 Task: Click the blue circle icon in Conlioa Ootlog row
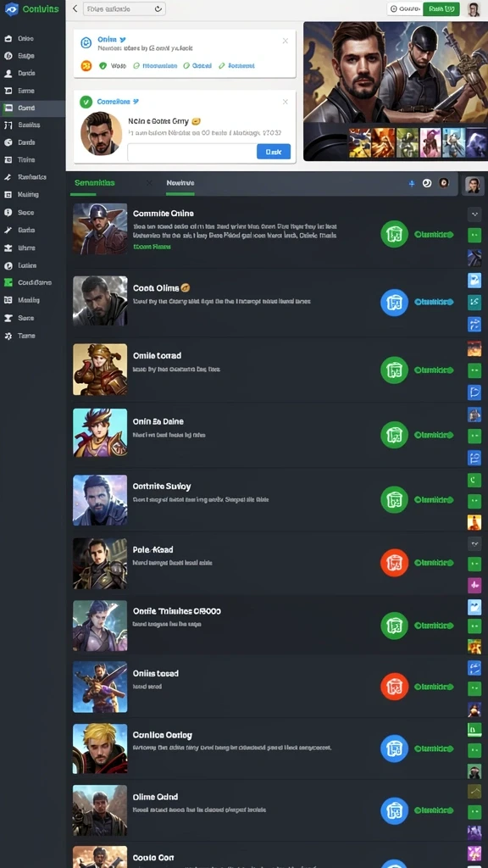pos(395,748)
